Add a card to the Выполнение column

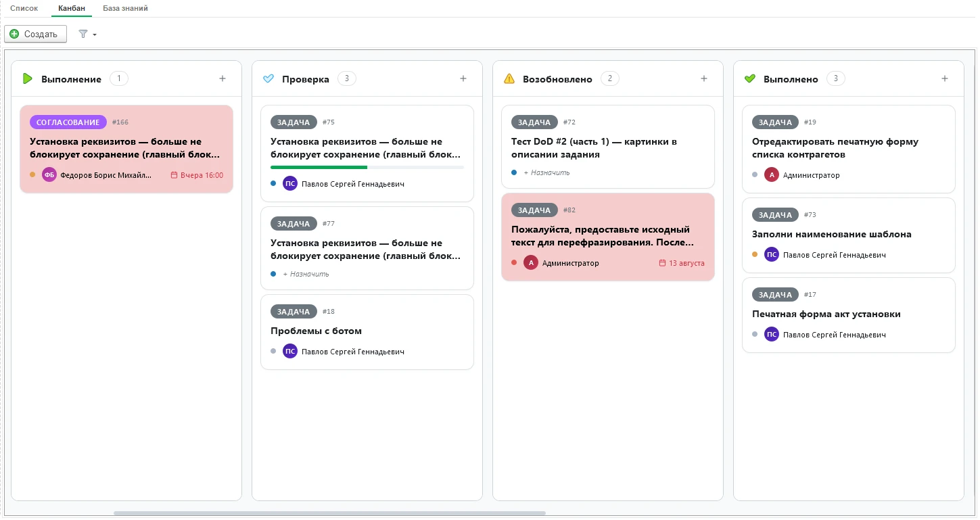coord(223,78)
